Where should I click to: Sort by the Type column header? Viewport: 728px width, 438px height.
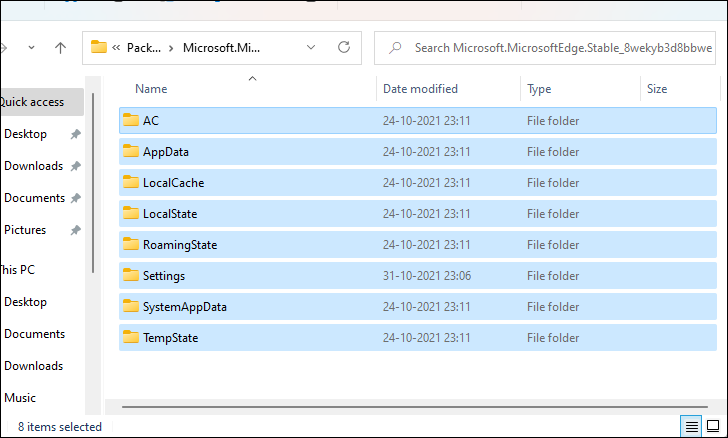tap(539, 89)
